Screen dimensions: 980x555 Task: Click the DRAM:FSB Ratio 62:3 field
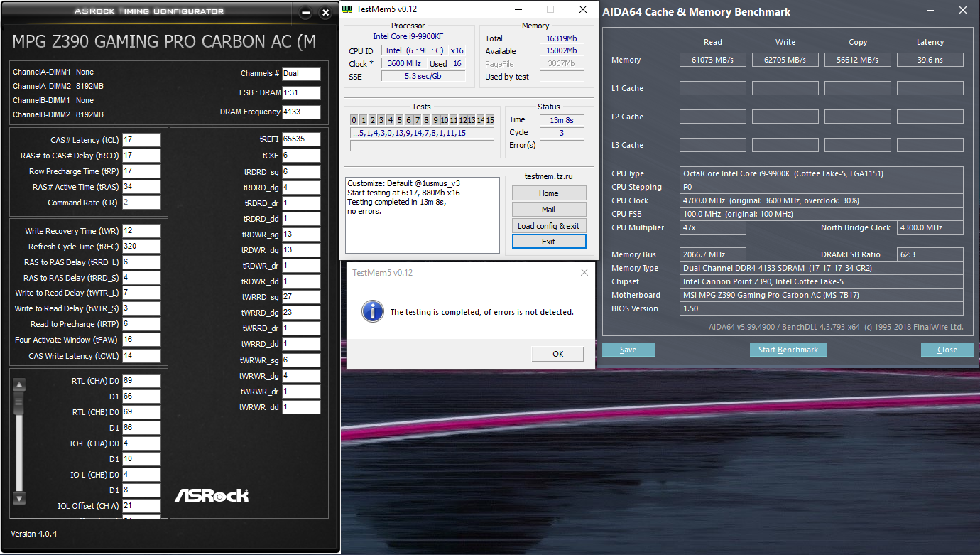click(930, 254)
